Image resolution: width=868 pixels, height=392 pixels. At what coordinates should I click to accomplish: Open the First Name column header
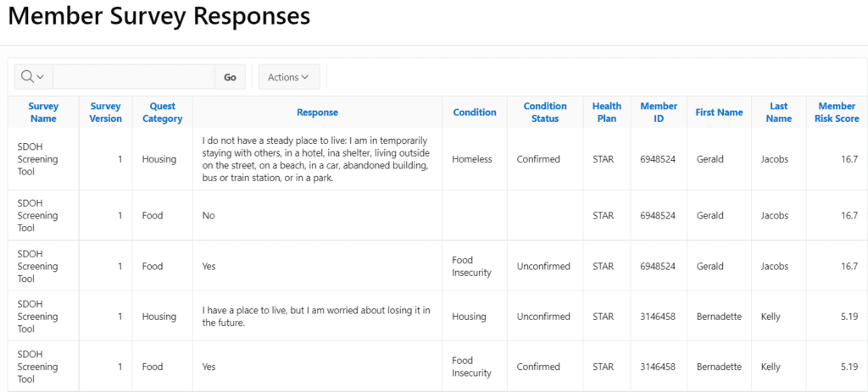pyautogui.click(x=719, y=113)
